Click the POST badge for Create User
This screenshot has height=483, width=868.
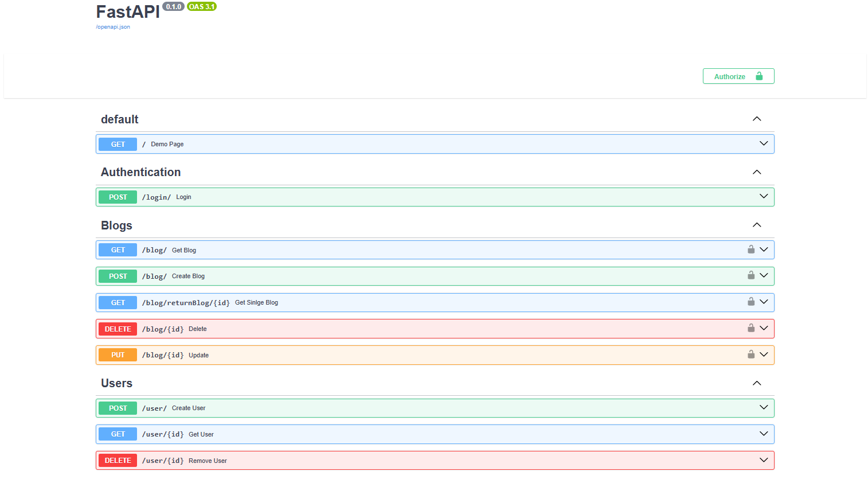point(118,408)
